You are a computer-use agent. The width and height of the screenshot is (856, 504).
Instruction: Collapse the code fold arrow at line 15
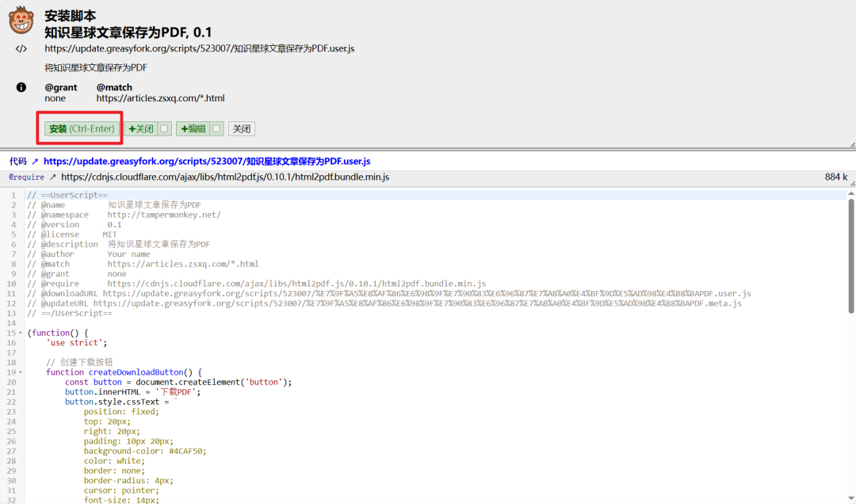tap(21, 333)
